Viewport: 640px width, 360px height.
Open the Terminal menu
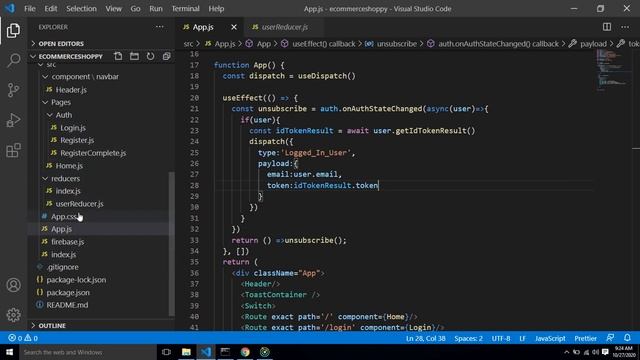[185, 9]
